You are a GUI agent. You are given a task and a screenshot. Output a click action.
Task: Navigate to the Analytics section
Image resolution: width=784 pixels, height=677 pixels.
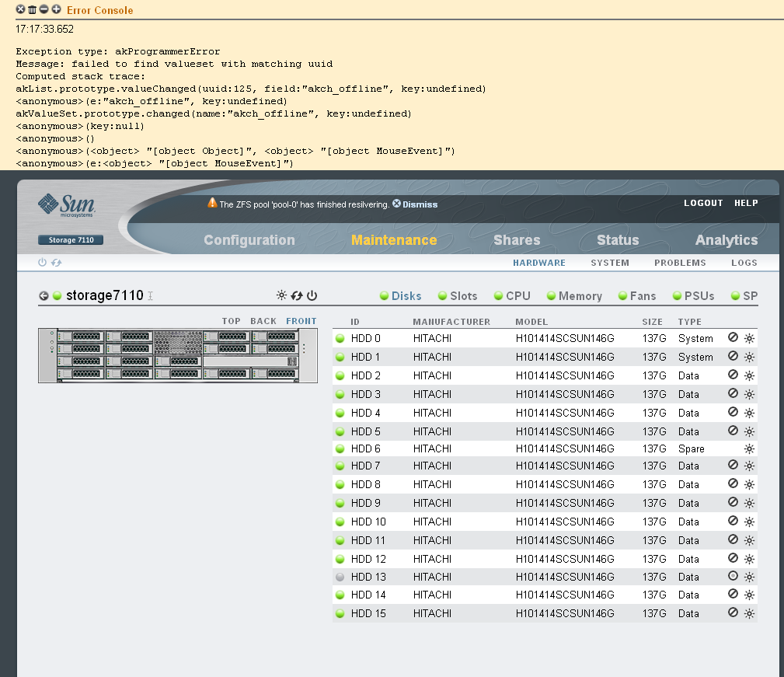pyautogui.click(x=727, y=240)
